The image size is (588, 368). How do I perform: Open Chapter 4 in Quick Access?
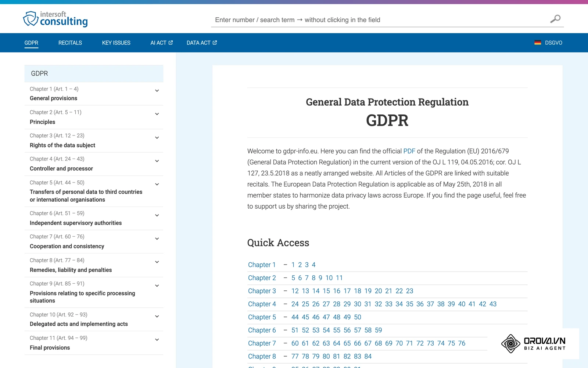[x=262, y=304]
